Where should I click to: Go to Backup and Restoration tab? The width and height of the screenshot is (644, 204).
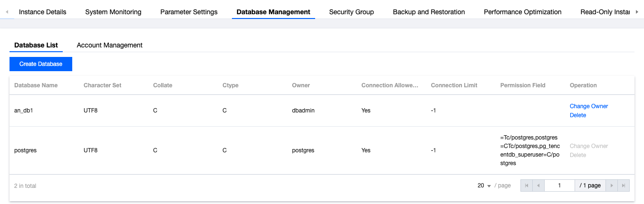[429, 12]
